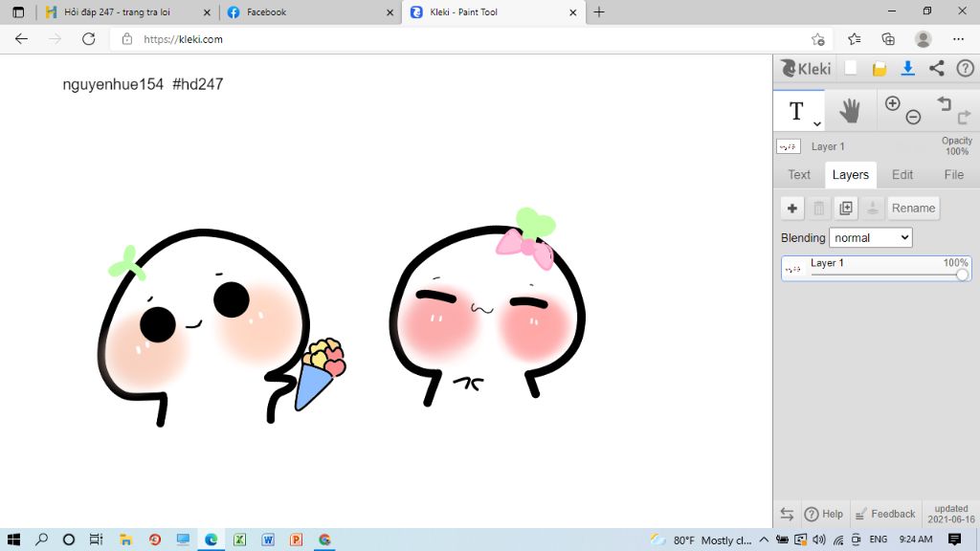Add a new layer with the plus button
This screenshot has width=980, height=551.
(791, 208)
